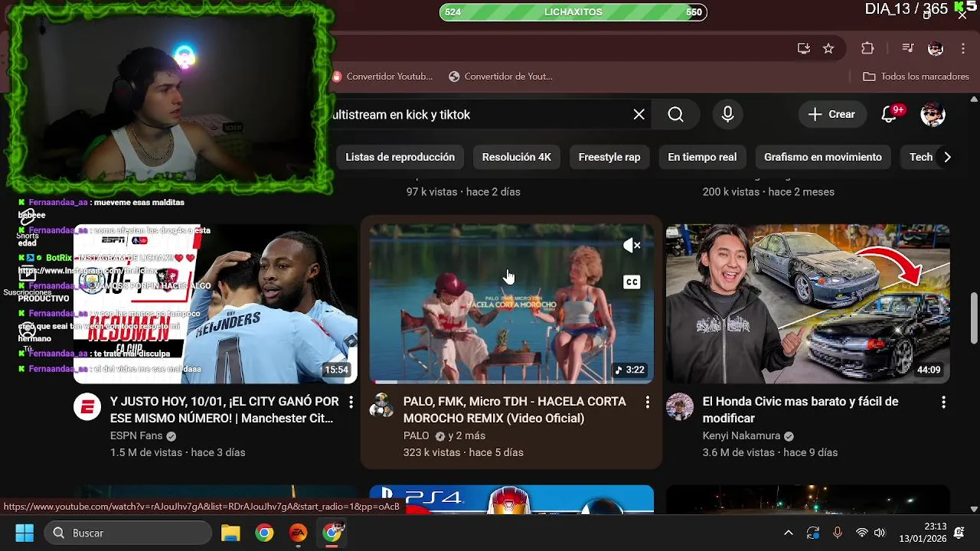
Task: Open the Convertidor de Yout... globe bookmark
Action: coord(501,77)
